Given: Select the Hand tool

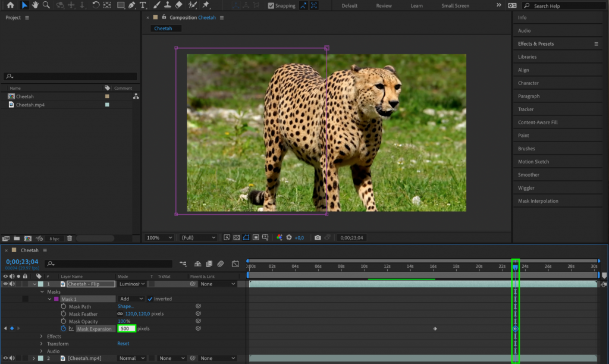Looking at the screenshot, I should tap(35, 5).
